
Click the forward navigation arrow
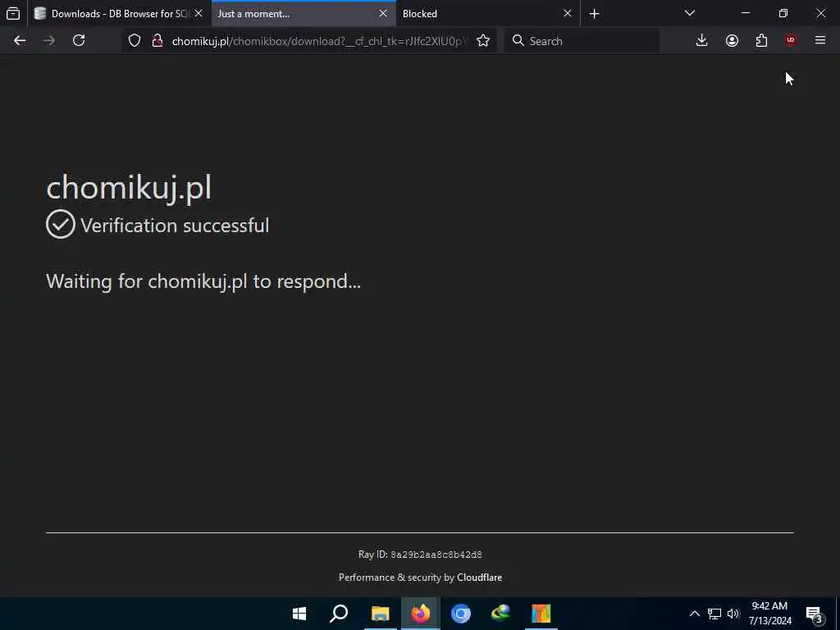coord(49,41)
